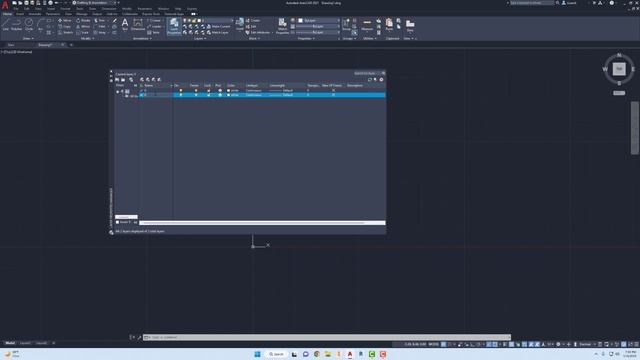Toggle Plot for the highlighted layer row
Screen dimensions: 640x360
pyautogui.click(x=220, y=95)
